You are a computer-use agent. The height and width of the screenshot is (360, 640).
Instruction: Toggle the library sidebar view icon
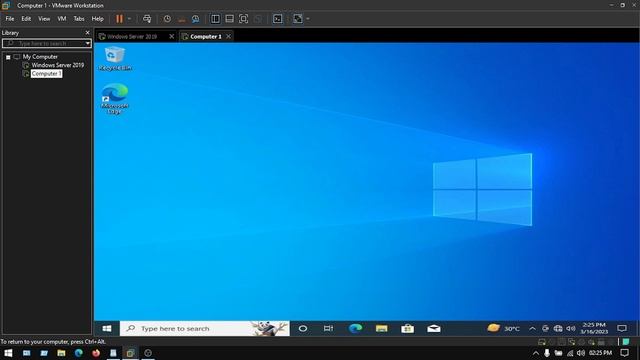click(215, 19)
